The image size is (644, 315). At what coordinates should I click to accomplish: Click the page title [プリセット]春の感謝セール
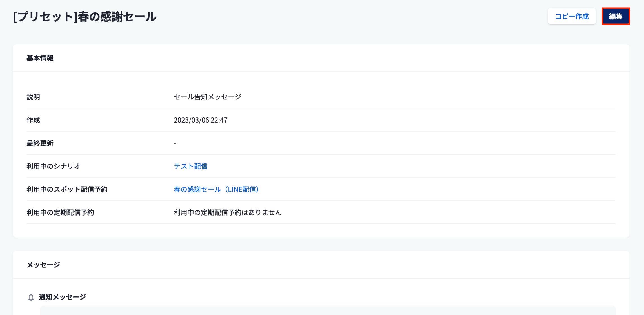tap(85, 17)
